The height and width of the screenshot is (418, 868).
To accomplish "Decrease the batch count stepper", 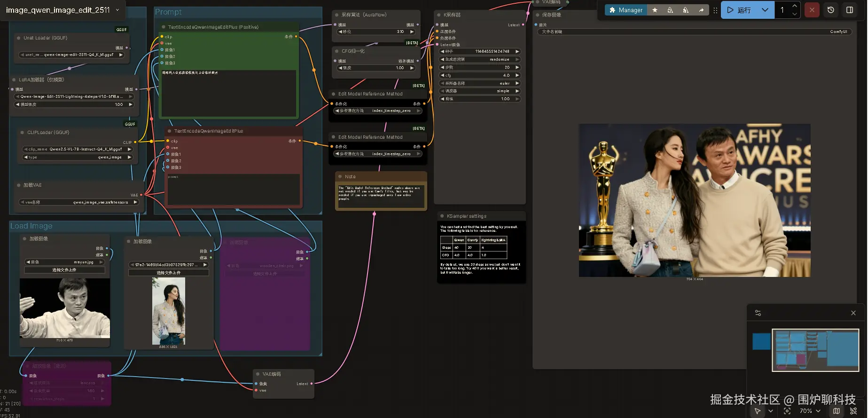I will point(794,14).
